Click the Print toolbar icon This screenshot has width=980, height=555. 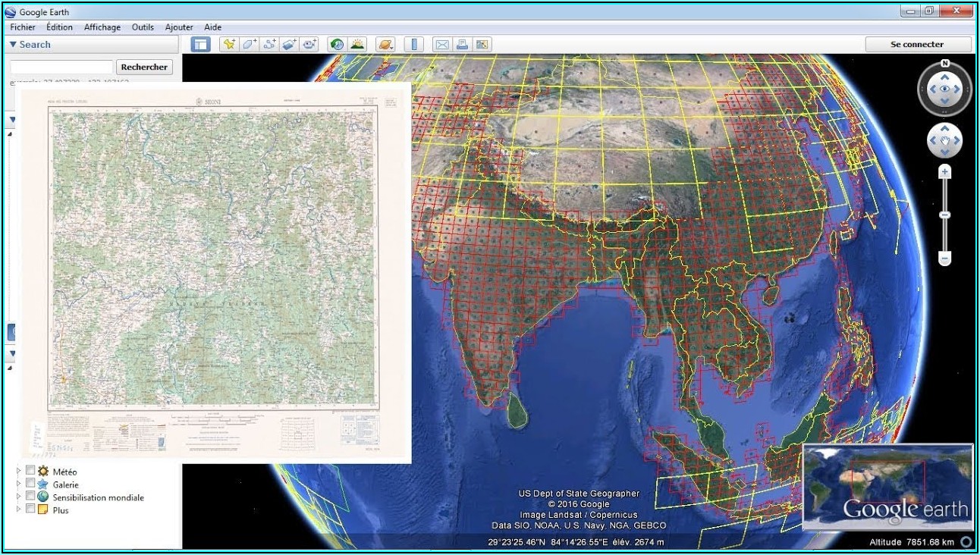click(461, 45)
